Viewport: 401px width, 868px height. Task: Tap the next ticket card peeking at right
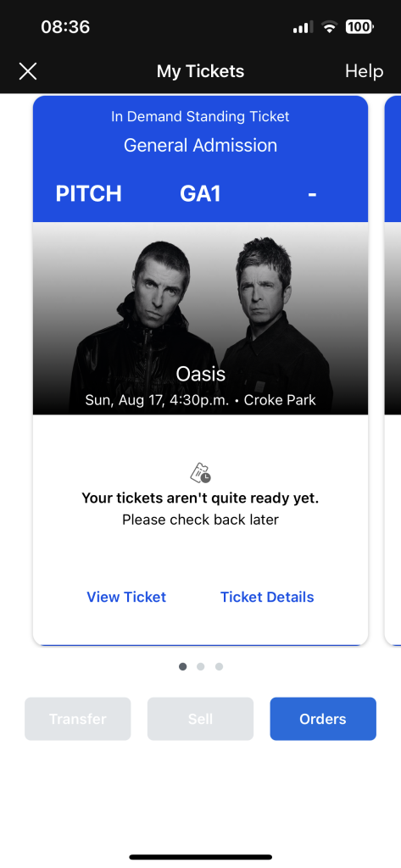pos(393,370)
